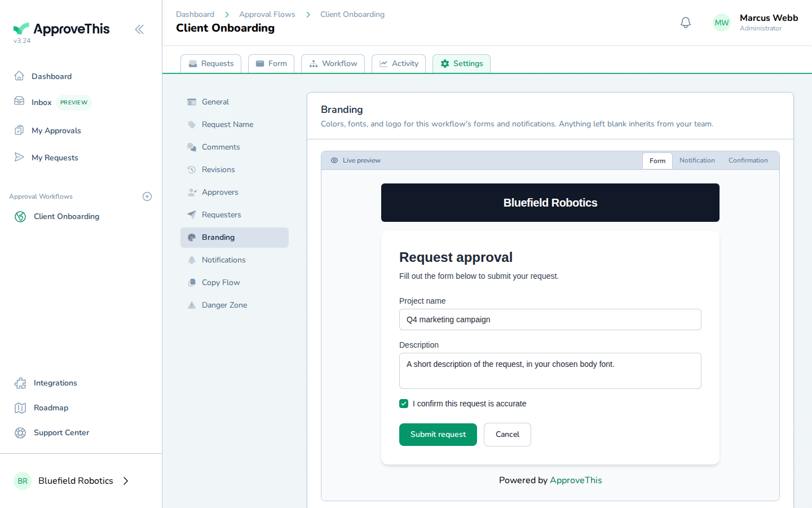The width and height of the screenshot is (812, 508).
Task: Click the Roadmap map icon
Action: coord(20,408)
